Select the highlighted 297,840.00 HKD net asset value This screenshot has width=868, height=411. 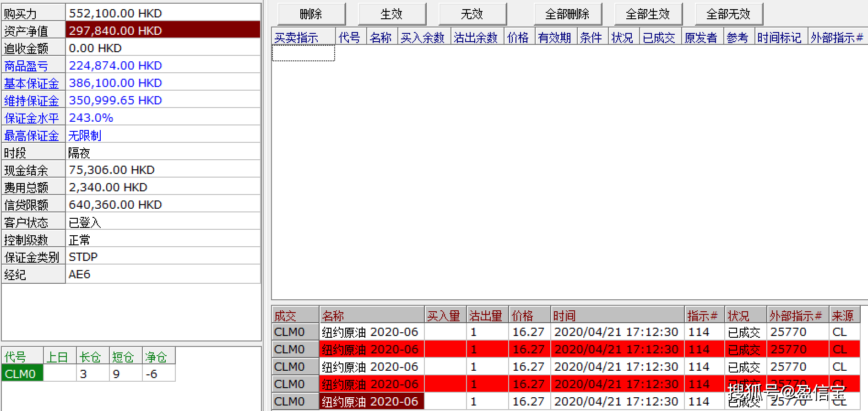[x=163, y=30]
